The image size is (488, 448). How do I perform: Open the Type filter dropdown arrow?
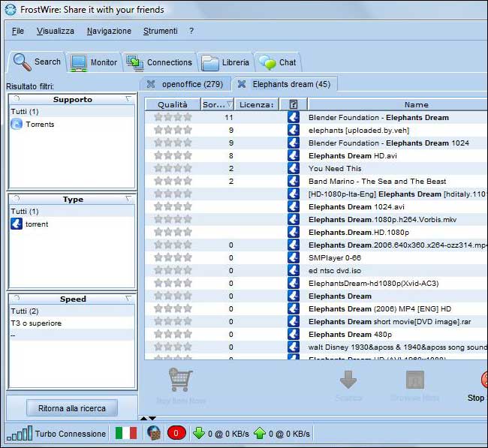tap(128, 200)
